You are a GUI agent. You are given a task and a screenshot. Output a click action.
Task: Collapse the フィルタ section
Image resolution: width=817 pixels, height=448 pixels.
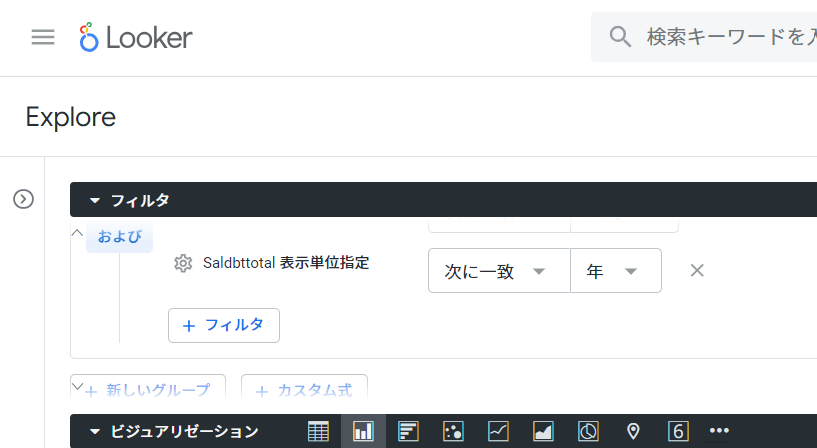(95, 200)
